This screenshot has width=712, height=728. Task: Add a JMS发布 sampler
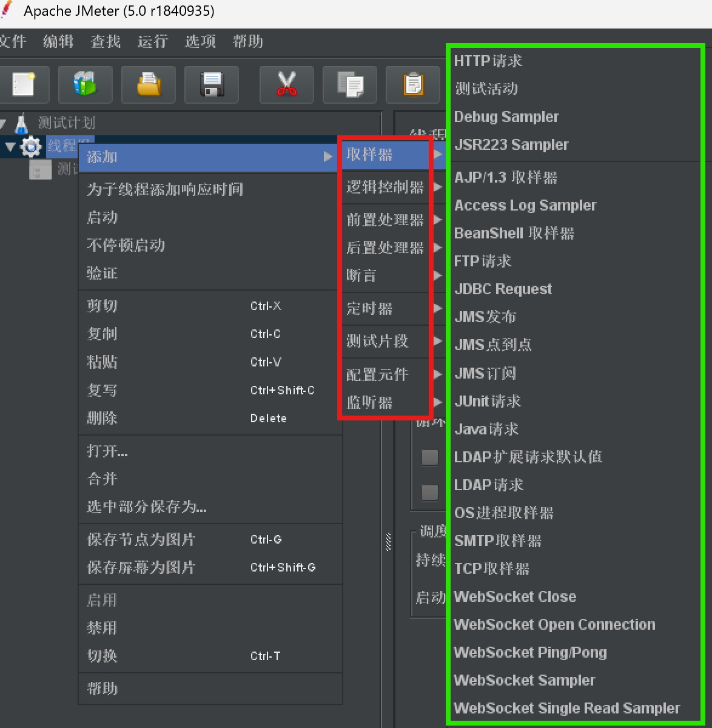pos(575,317)
